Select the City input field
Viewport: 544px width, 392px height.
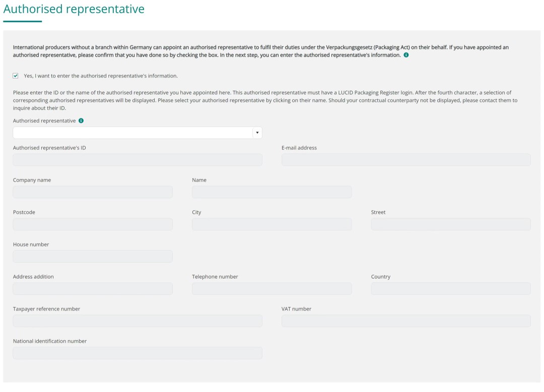coord(271,224)
